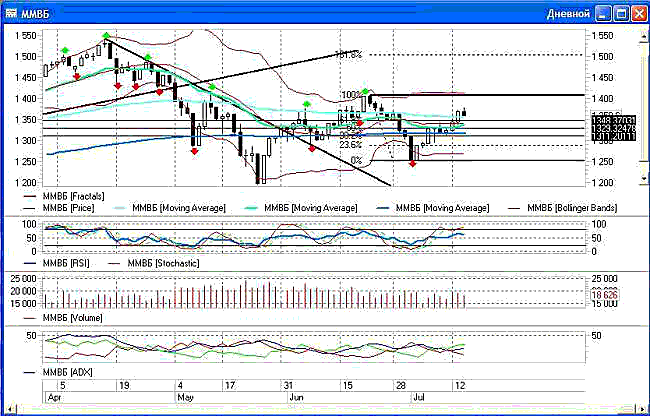Select the light-blue MMBБ [Moving Average] legend entry
Screen dimensions: 650x416
[170, 208]
